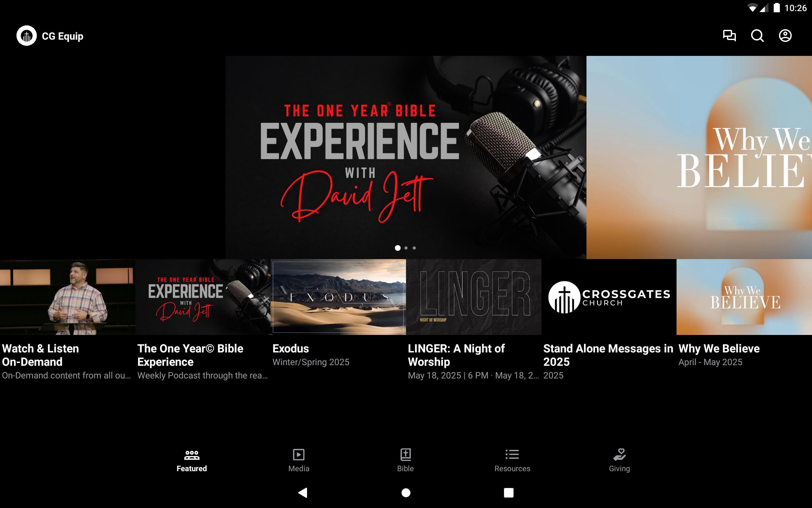Open 'Exodus' title link

(x=291, y=348)
